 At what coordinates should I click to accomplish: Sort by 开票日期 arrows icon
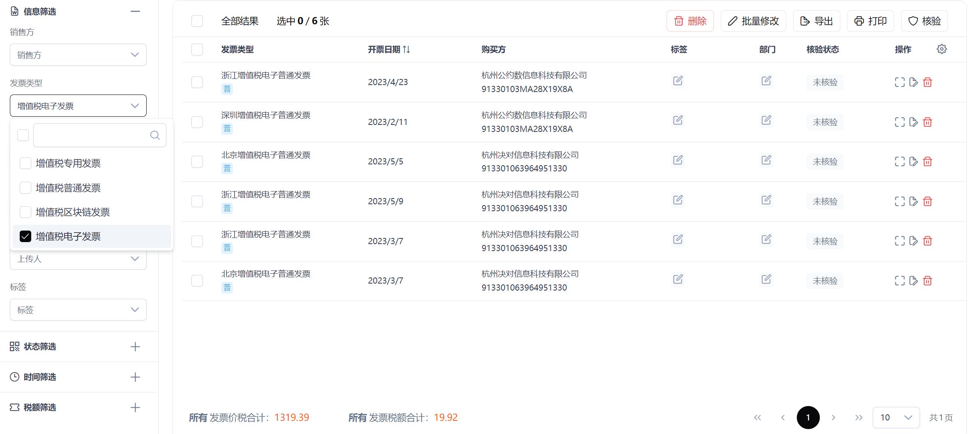[x=406, y=49]
